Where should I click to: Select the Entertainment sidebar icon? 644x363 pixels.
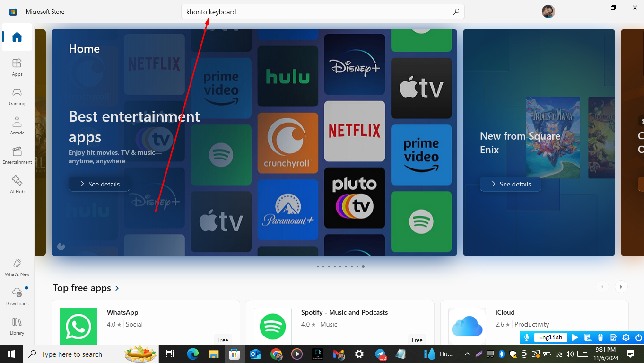point(17,155)
